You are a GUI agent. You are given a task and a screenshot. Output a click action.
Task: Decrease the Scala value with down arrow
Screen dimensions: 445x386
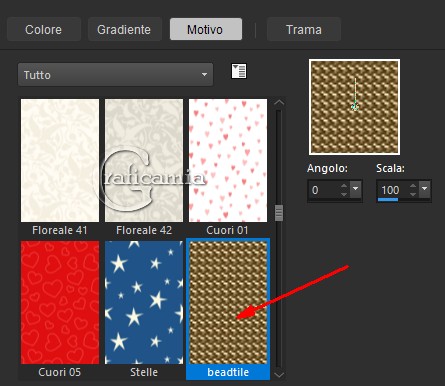click(413, 194)
